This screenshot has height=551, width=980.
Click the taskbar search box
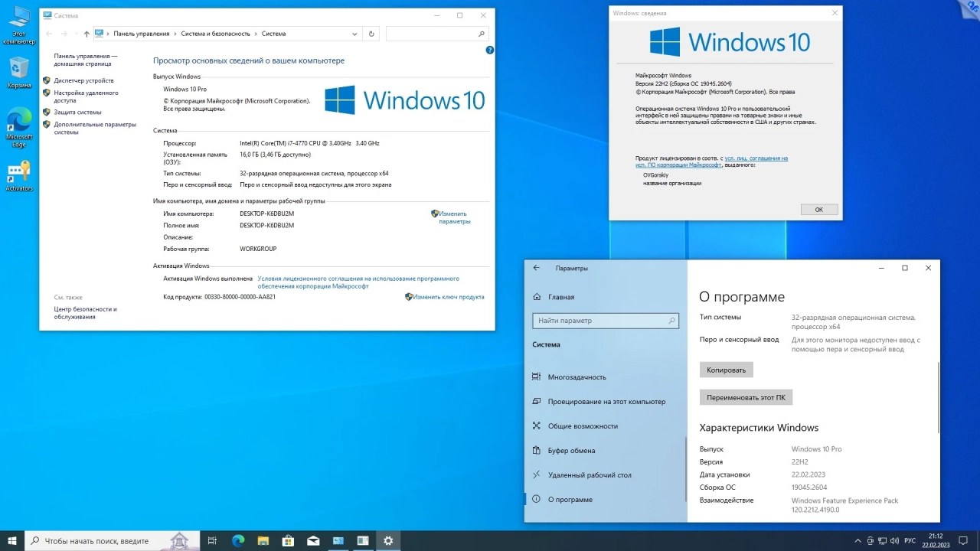[113, 541]
